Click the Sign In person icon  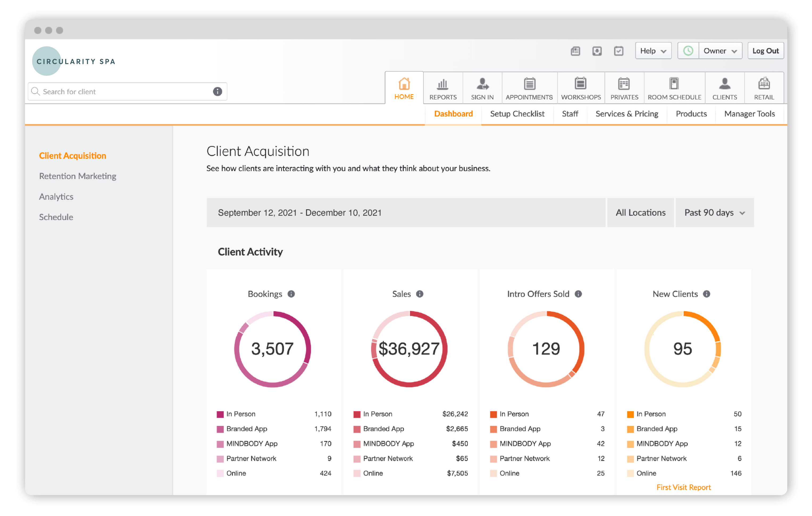pyautogui.click(x=482, y=84)
